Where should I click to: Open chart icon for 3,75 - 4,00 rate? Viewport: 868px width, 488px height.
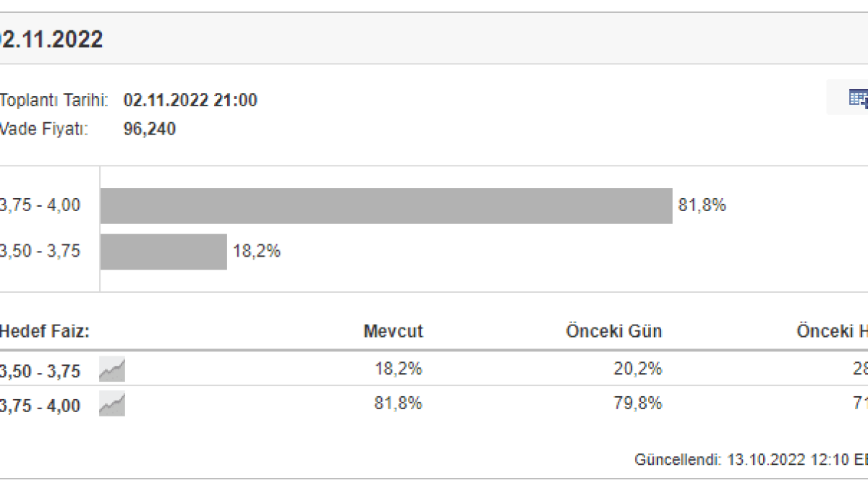[112, 405]
